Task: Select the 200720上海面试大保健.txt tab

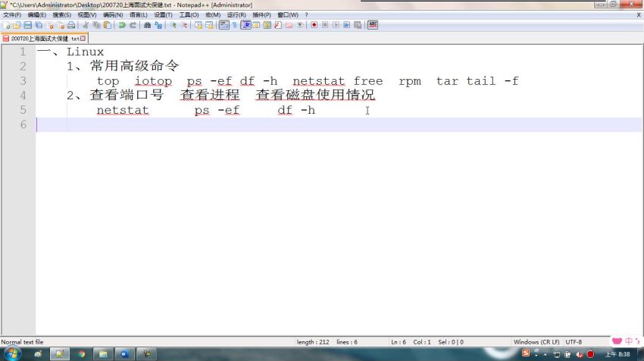Action: (42, 38)
